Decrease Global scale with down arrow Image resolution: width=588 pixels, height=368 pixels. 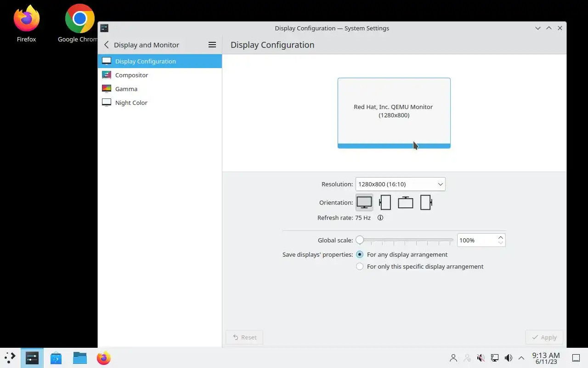point(501,243)
